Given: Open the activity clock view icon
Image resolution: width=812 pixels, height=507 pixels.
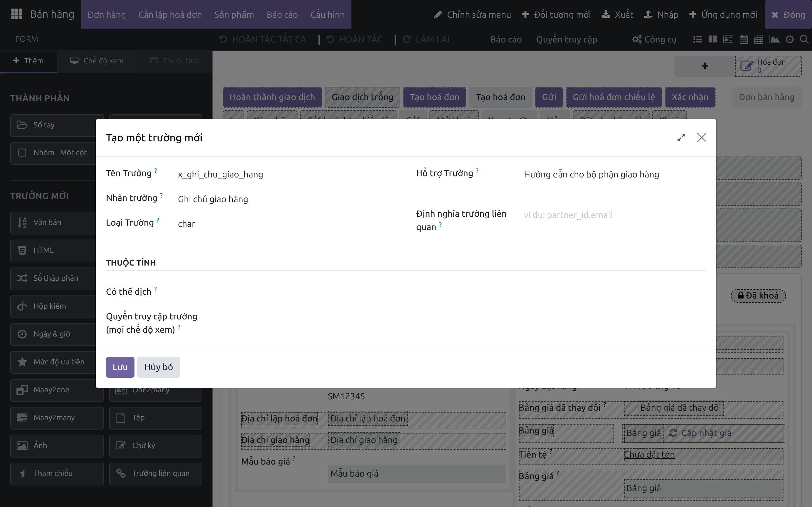Looking at the screenshot, I should pos(789,39).
